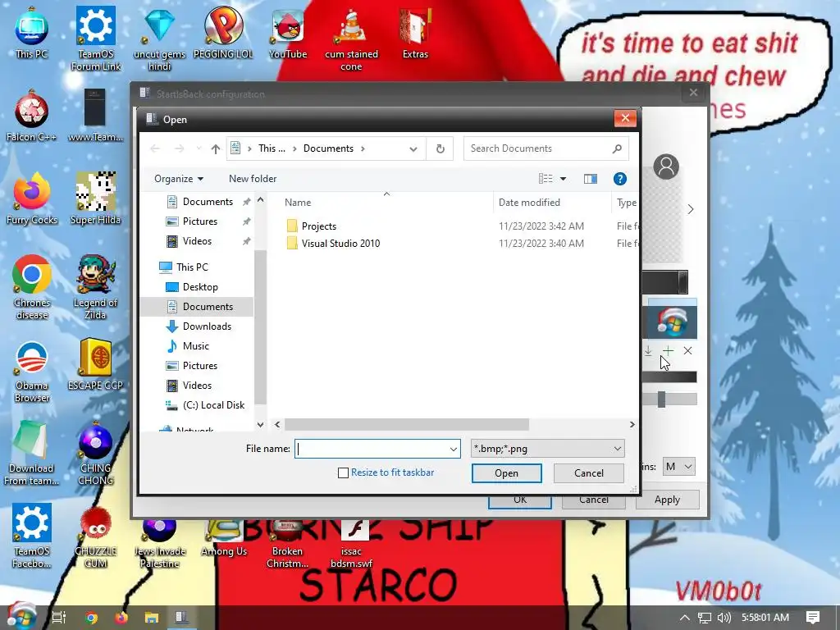This screenshot has height=630, width=840.
Task: Click the add (+) orb image button
Action: [x=668, y=351]
